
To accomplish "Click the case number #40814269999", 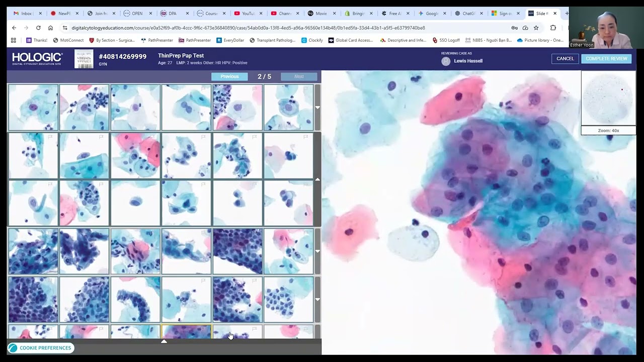I will click(123, 56).
